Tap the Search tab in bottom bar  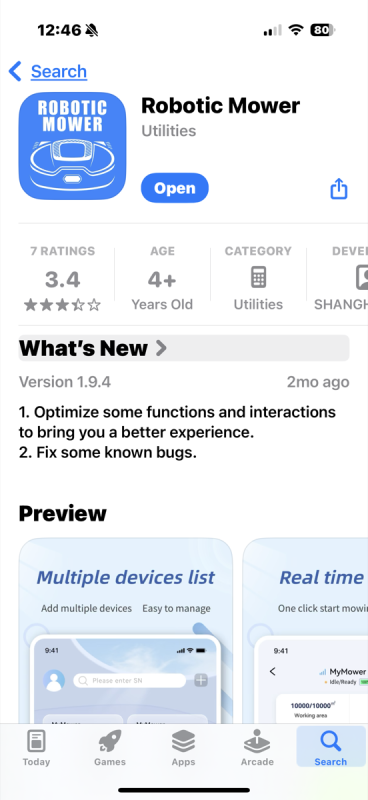[x=331, y=747]
